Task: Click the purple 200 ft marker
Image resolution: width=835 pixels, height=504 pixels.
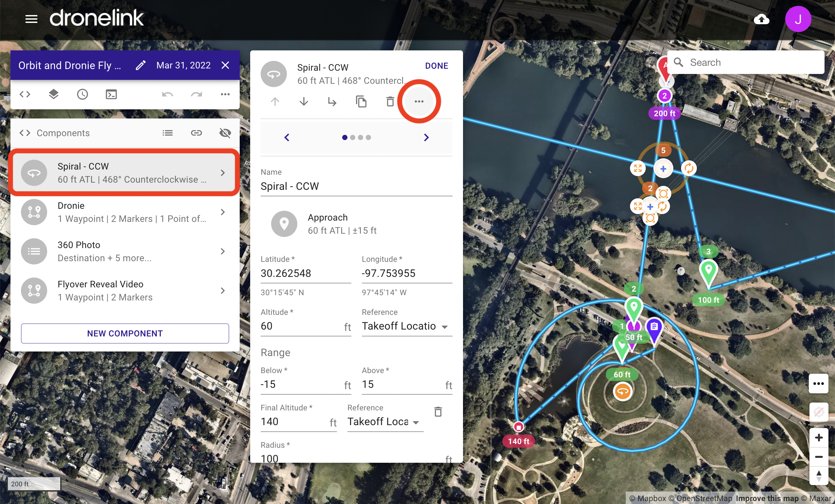Action: pyautogui.click(x=664, y=96)
